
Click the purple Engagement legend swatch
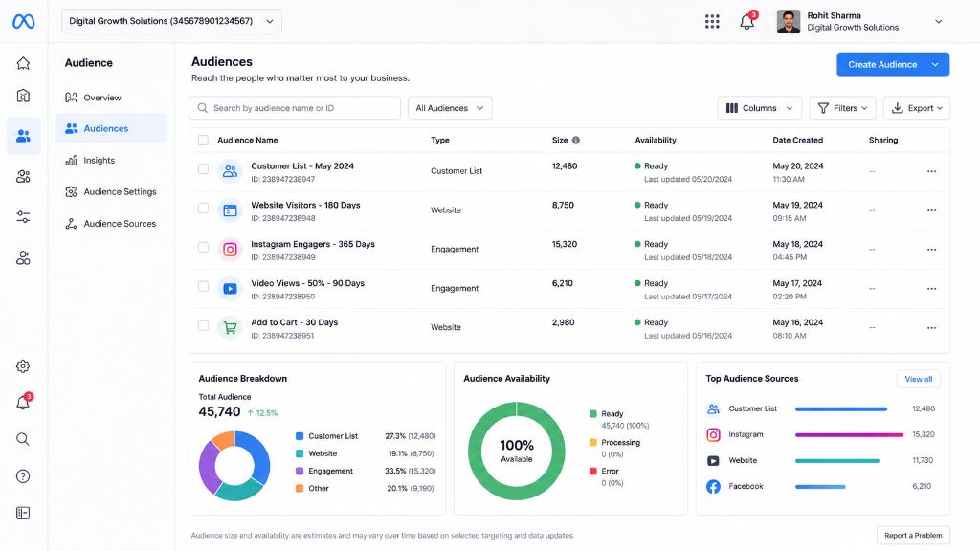tap(300, 471)
